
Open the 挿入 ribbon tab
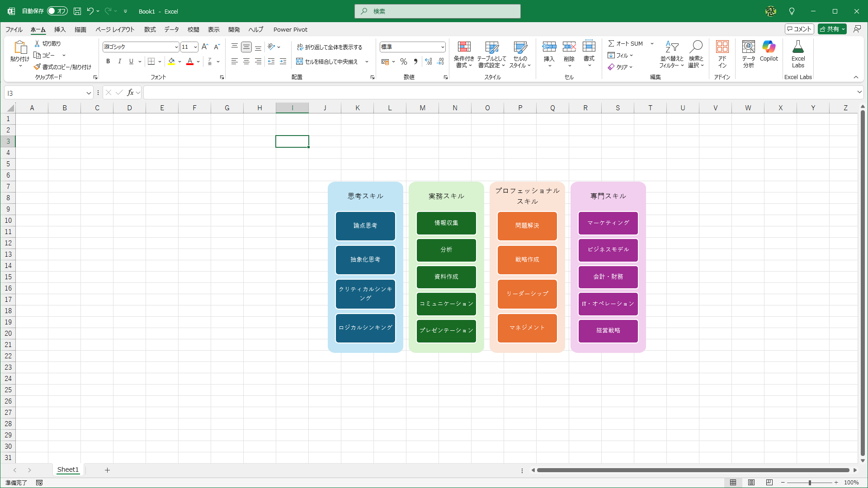(x=60, y=29)
